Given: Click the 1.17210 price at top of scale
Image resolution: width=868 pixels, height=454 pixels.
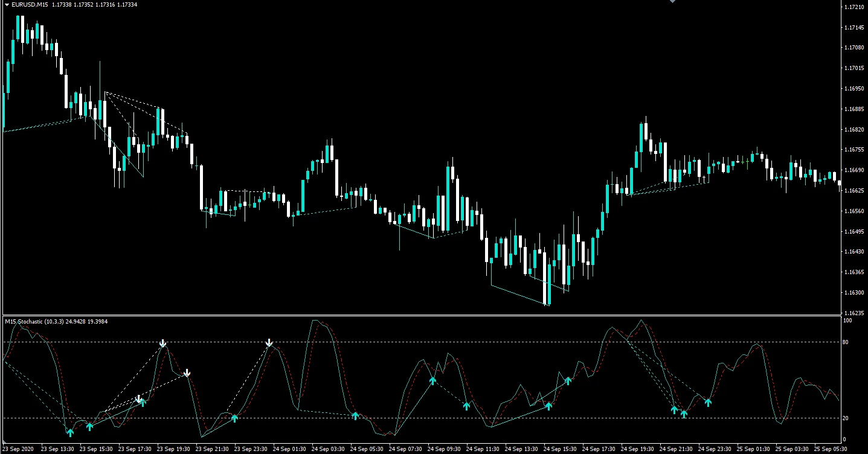Looking at the screenshot, I should pyautogui.click(x=854, y=7).
